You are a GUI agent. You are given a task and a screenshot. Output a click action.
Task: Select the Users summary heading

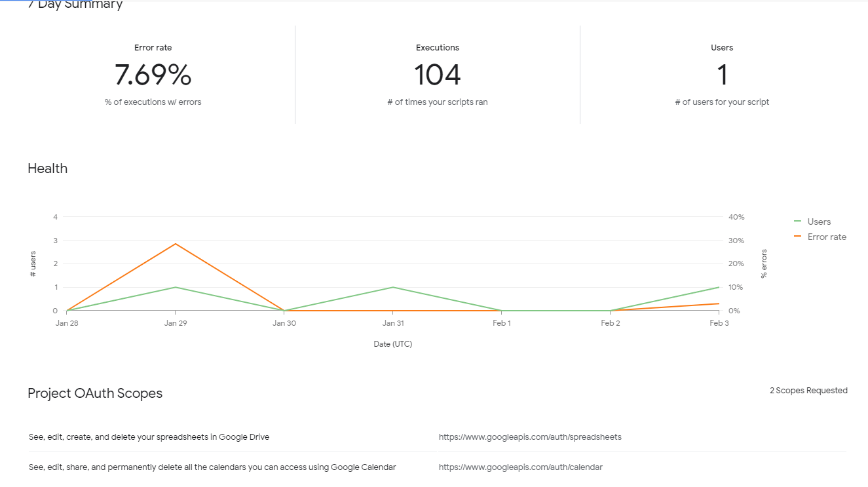[722, 48]
